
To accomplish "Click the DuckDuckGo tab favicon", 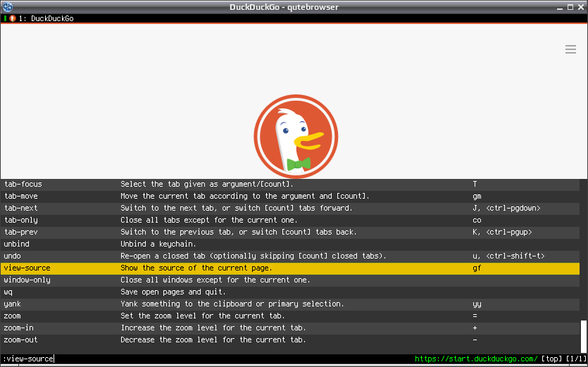I will [x=13, y=18].
